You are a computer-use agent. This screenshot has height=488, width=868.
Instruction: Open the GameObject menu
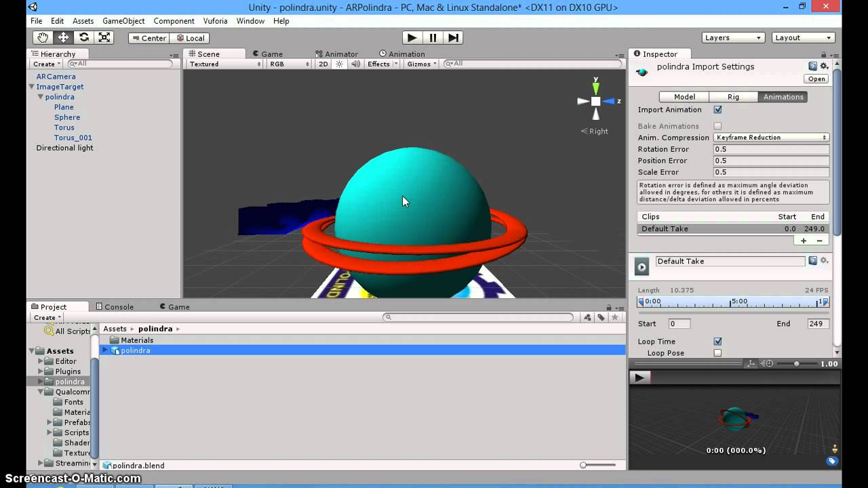[x=123, y=21]
